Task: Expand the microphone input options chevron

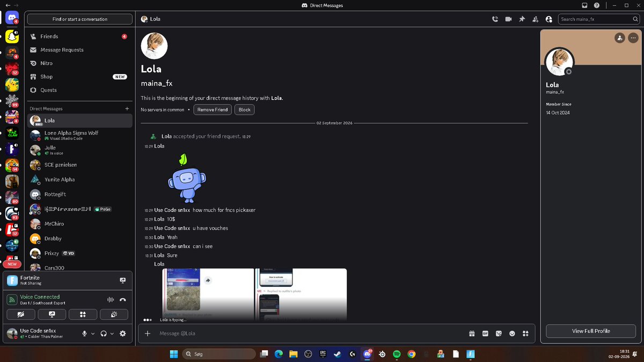Action: point(93,334)
